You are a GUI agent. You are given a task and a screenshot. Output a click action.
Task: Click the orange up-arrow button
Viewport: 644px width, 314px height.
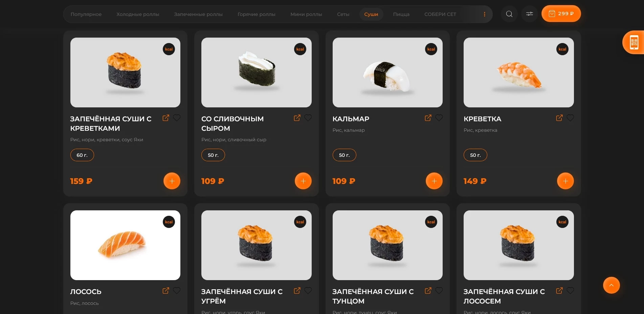[611, 285]
